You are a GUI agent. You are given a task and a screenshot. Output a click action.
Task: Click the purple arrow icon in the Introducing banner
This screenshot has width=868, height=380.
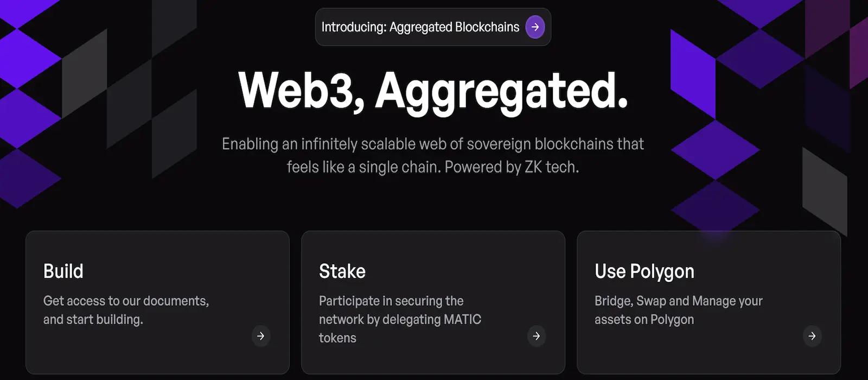click(535, 27)
